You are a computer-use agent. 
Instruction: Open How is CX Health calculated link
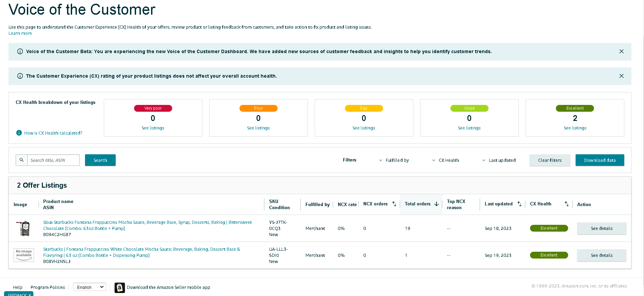pos(53,133)
